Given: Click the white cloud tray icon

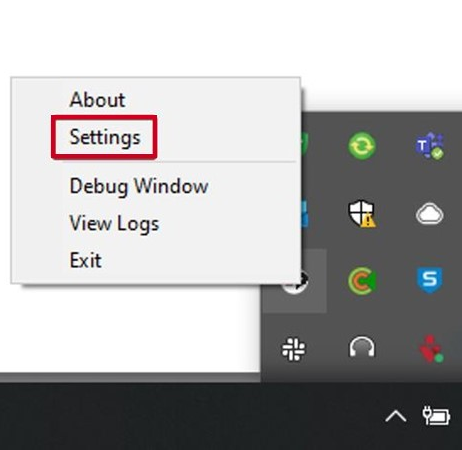Looking at the screenshot, I should pyautogui.click(x=430, y=214).
